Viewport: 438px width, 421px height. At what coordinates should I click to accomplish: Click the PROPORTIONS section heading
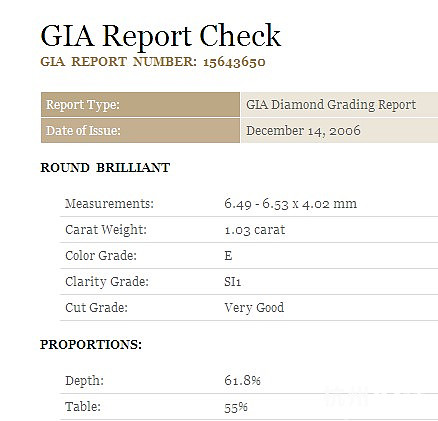coord(91,344)
